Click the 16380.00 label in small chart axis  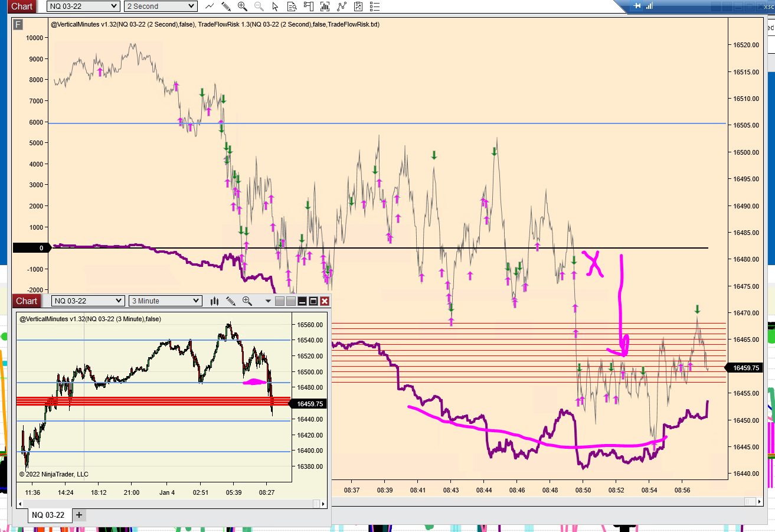coord(310,466)
